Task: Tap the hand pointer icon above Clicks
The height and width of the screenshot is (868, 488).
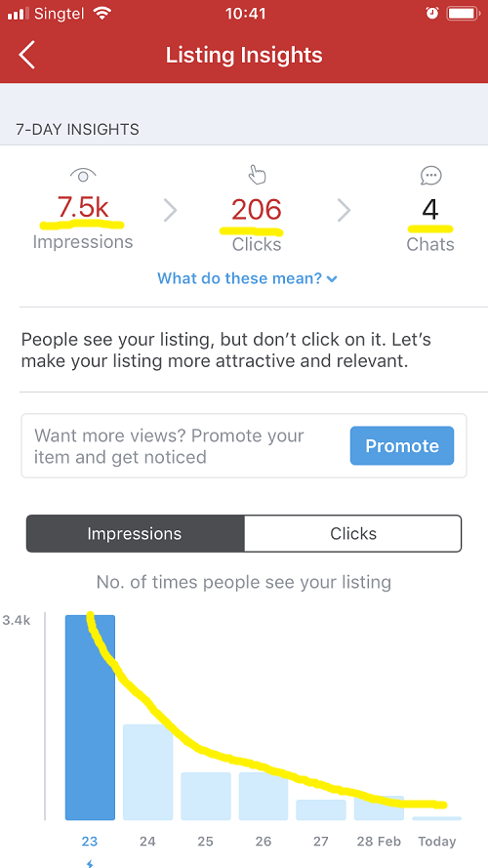Action: point(257,175)
